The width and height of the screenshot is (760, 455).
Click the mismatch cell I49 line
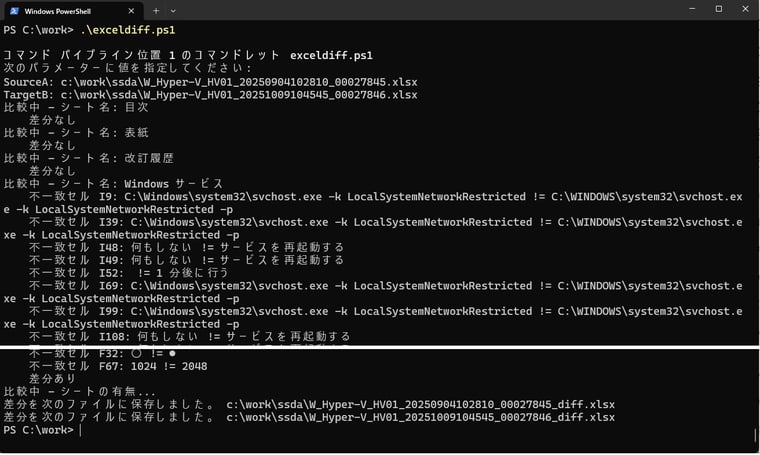click(x=187, y=260)
